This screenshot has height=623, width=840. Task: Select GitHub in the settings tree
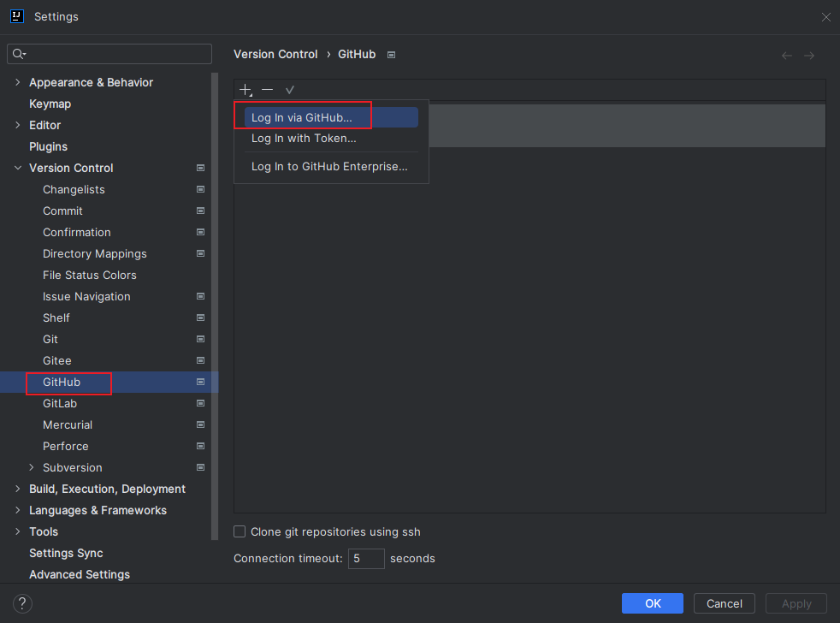coord(62,383)
